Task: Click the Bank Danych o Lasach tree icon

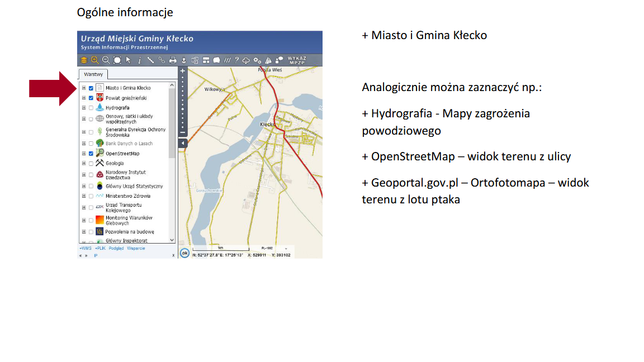Action: pyautogui.click(x=100, y=143)
